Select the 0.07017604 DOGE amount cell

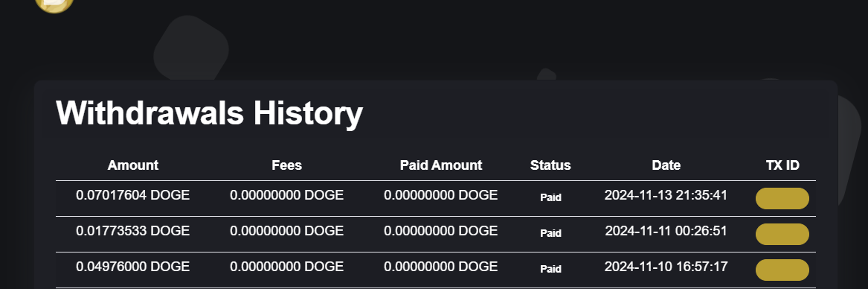tap(133, 195)
